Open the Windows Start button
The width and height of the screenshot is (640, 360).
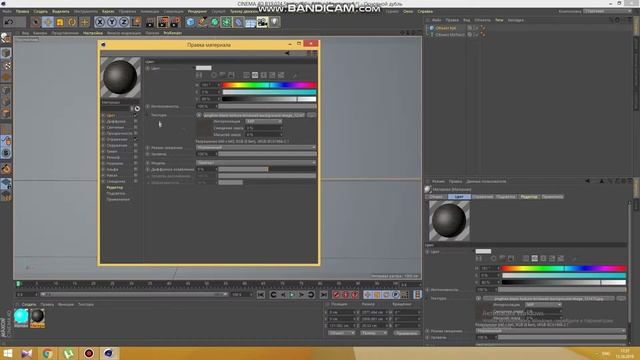click(7, 353)
